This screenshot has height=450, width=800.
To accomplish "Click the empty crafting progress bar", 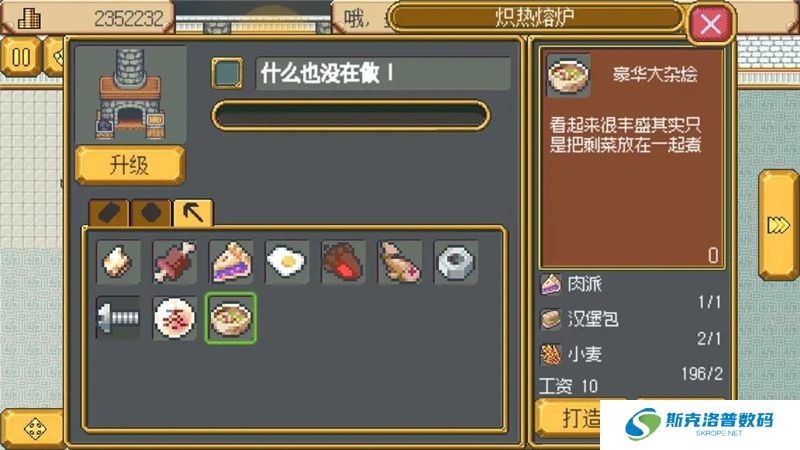I will tap(351, 116).
